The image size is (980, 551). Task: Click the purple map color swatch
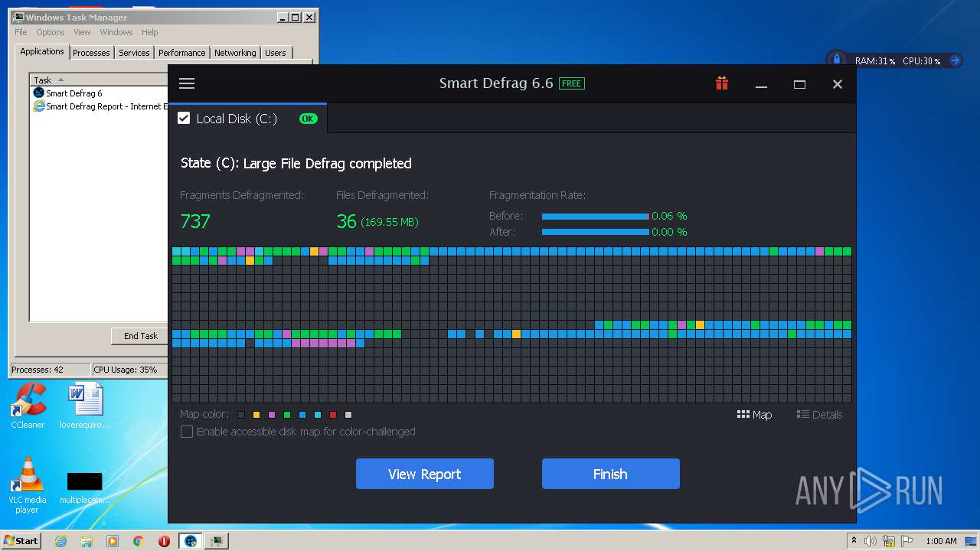(x=272, y=415)
